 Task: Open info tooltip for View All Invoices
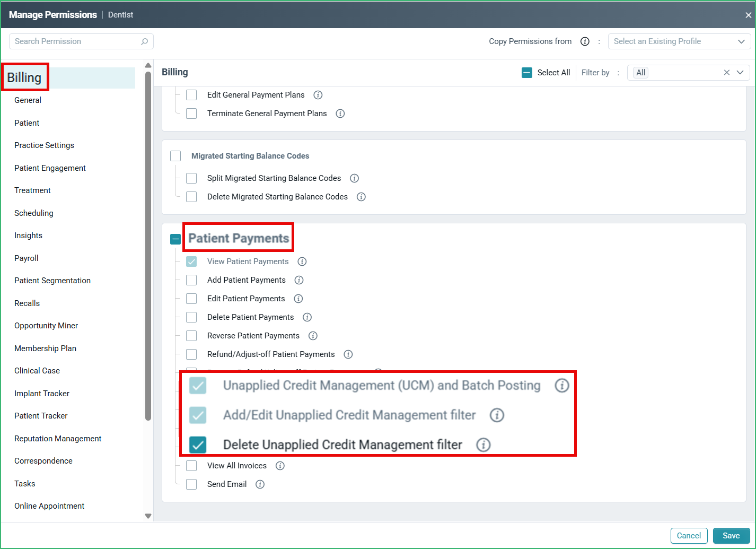(280, 466)
